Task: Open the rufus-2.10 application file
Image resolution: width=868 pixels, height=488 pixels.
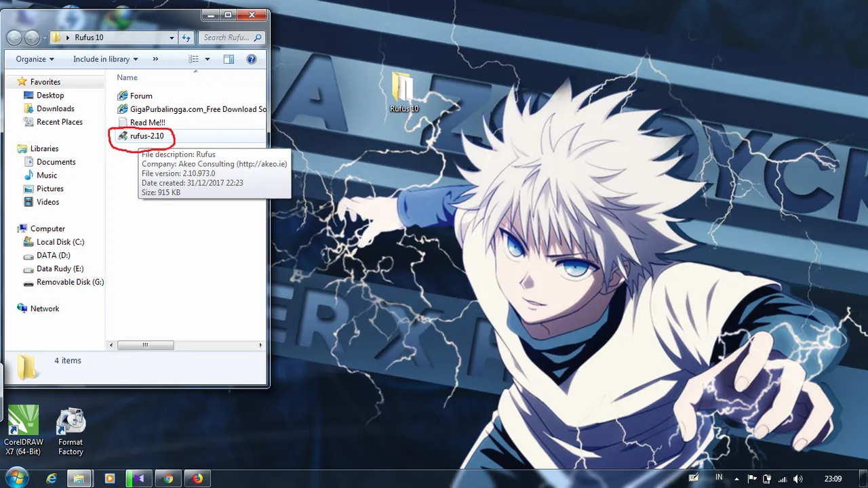Action: coord(140,136)
